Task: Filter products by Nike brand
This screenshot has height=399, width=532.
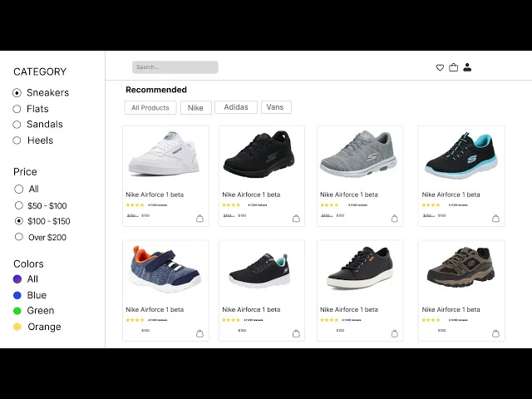Action: (x=195, y=108)
